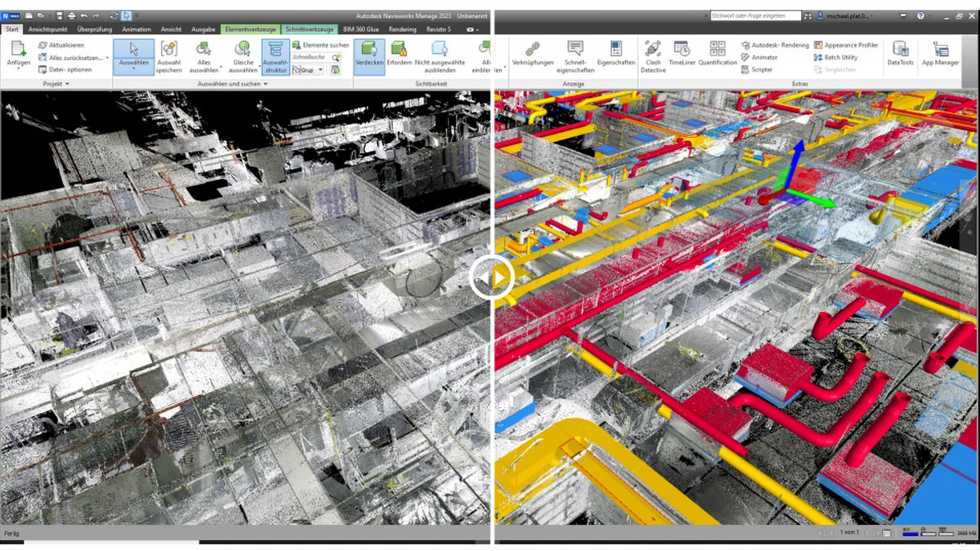This screenshot has height=551, width=980.
Task: Expand the Projekt panel arrow
Action: tap(67, 84)
